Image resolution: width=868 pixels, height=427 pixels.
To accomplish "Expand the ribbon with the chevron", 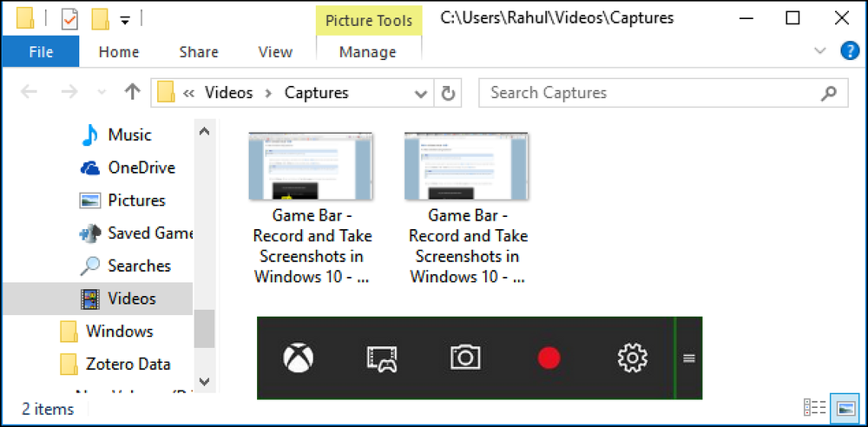I will tap(820, 51).
